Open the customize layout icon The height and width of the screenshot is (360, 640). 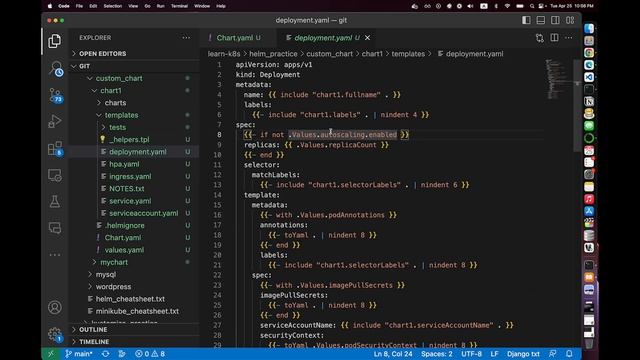570,20
